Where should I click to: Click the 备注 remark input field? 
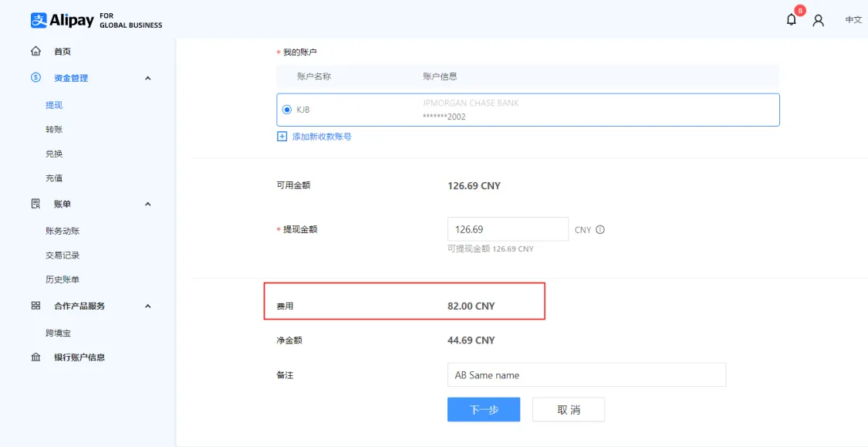coord(586,374)
